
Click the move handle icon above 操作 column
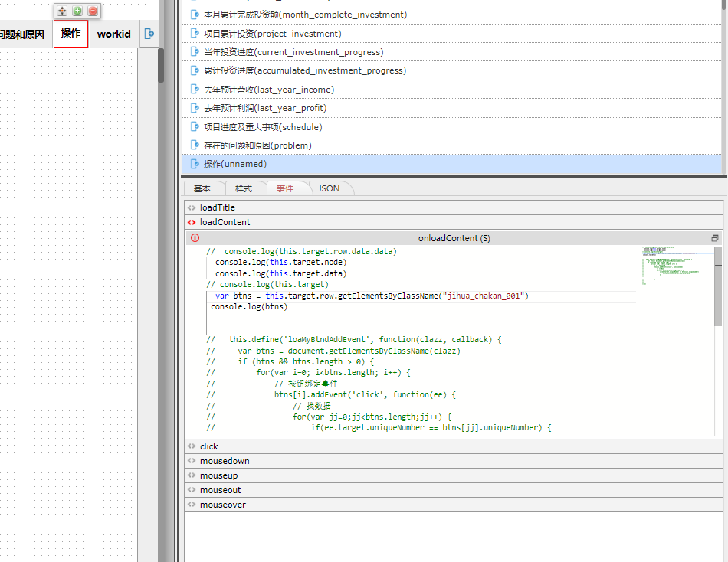tap(62, 11)
